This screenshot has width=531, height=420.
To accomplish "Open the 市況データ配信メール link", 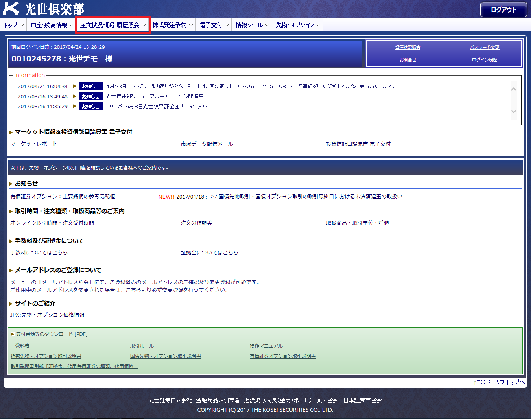I will pos(207,144).
